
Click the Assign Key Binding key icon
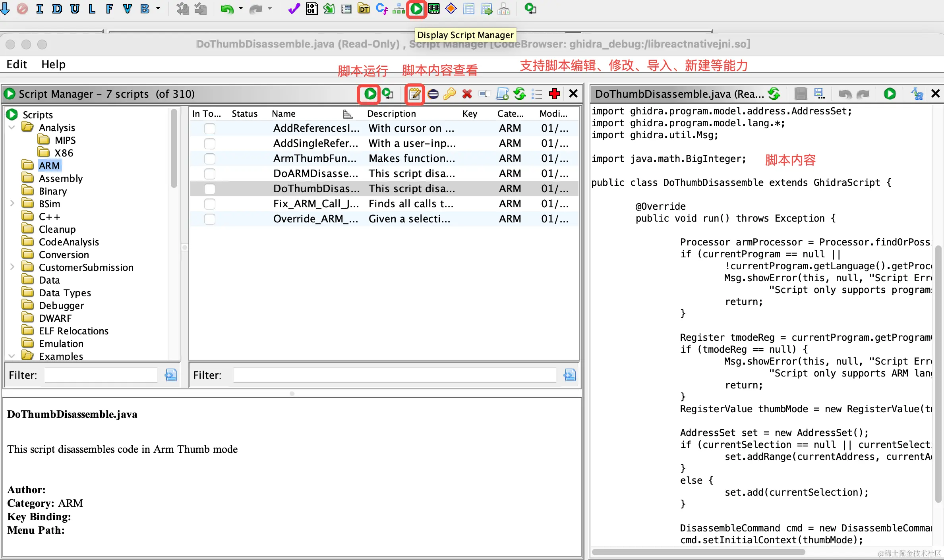450,94
